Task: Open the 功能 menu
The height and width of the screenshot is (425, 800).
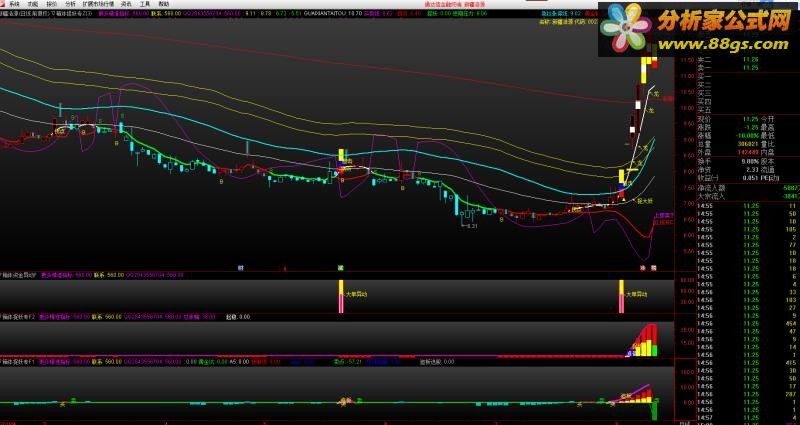Action: [x=33, y=4]
